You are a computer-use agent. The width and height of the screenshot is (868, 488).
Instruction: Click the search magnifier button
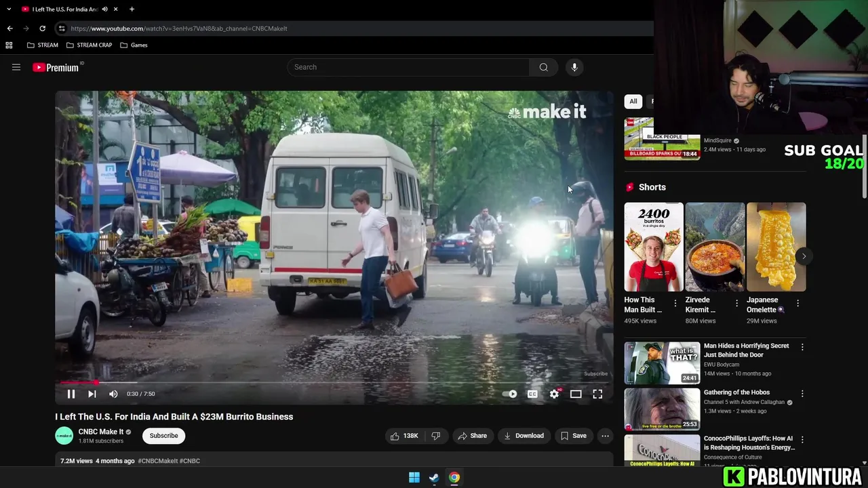tap(544, 67)
